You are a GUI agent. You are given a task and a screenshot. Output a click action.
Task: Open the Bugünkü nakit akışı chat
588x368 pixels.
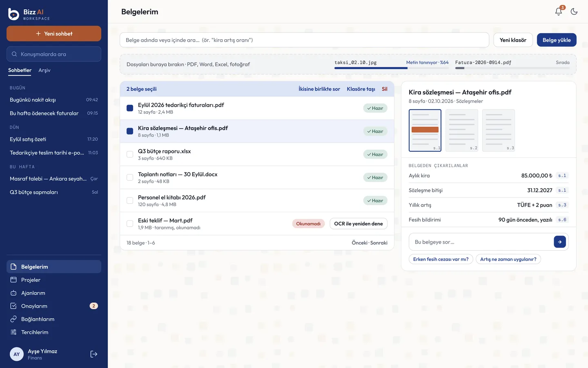click(x=54, y=100)
